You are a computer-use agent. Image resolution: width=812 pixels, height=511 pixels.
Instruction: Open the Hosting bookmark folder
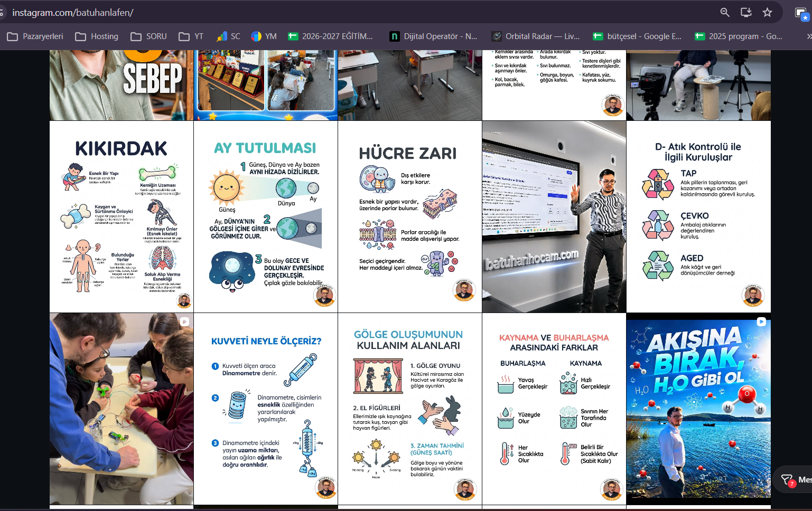97,36
